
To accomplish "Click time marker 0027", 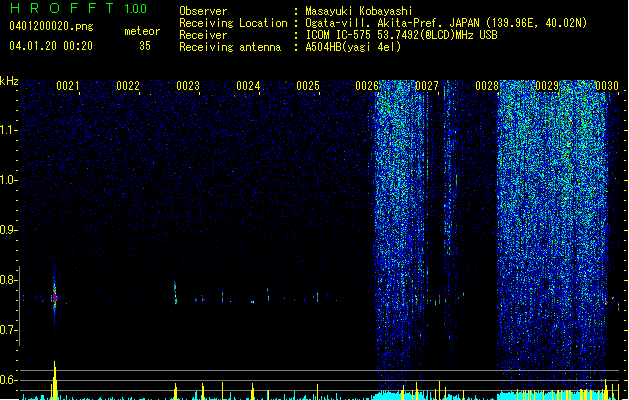I will click(427, 85).
